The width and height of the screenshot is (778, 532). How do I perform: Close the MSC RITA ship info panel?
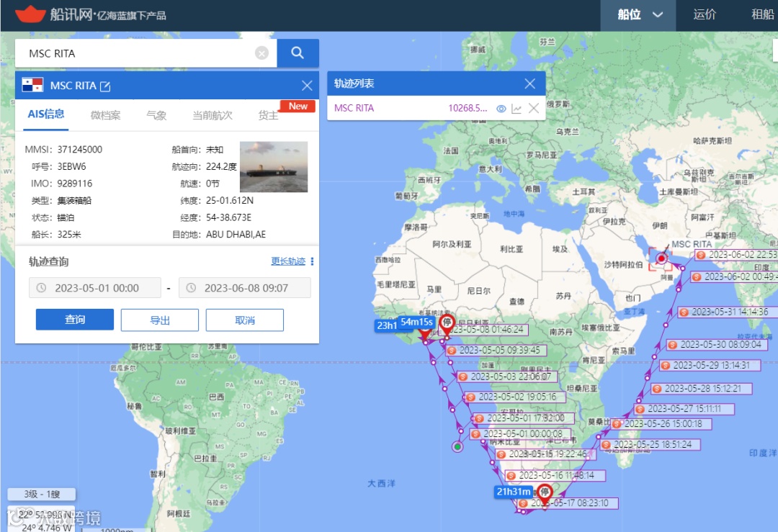307,86
